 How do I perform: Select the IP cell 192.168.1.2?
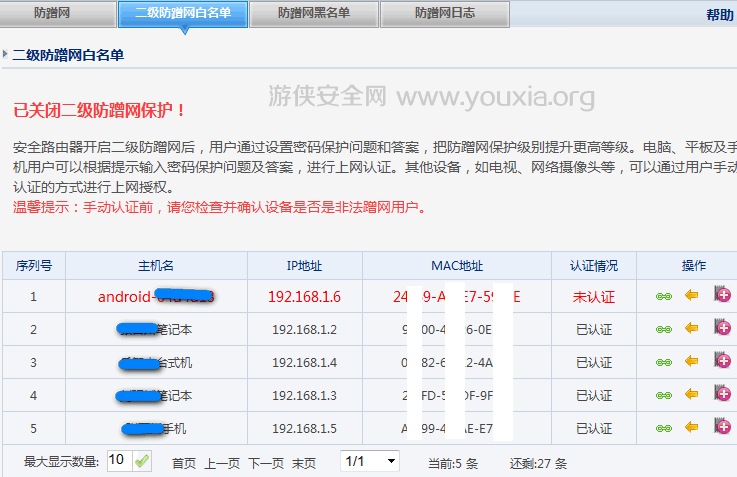pos(305,330)
